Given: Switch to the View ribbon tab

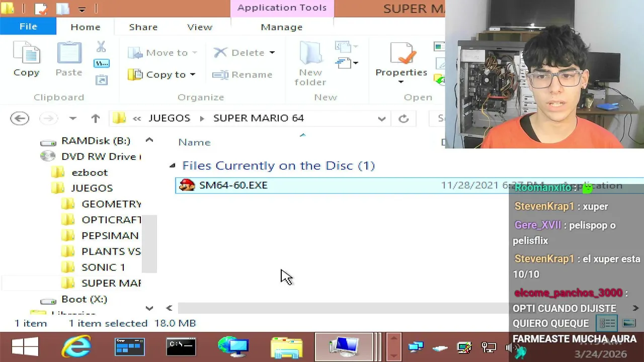Looking at the screenshot, I should [x=200, y=27].
